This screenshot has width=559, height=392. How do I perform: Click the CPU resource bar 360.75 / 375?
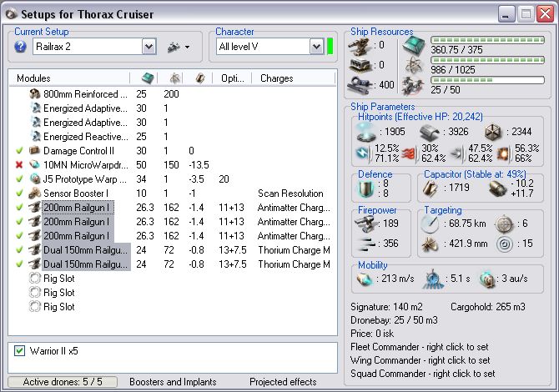[487, 40]
